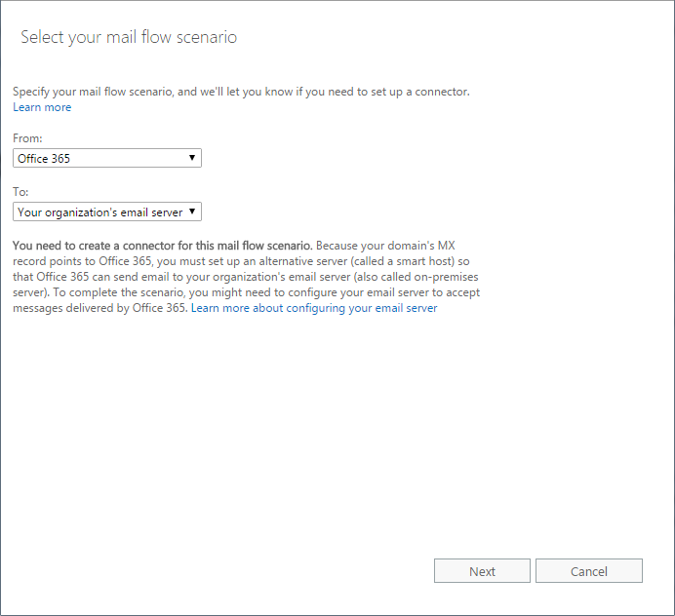This screenshot has height=616, width=675.
Task: Open the Learn more link under intro
Action: point(42,107)
